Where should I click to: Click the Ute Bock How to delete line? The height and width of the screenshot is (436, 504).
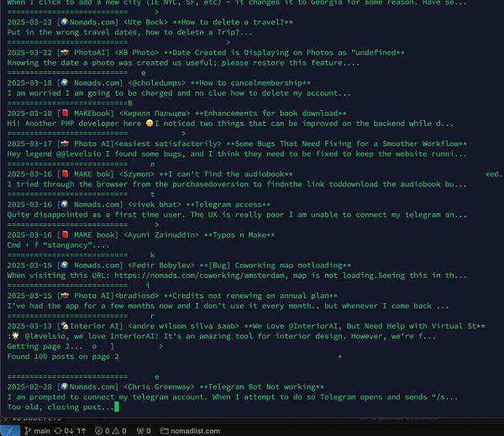150,22
